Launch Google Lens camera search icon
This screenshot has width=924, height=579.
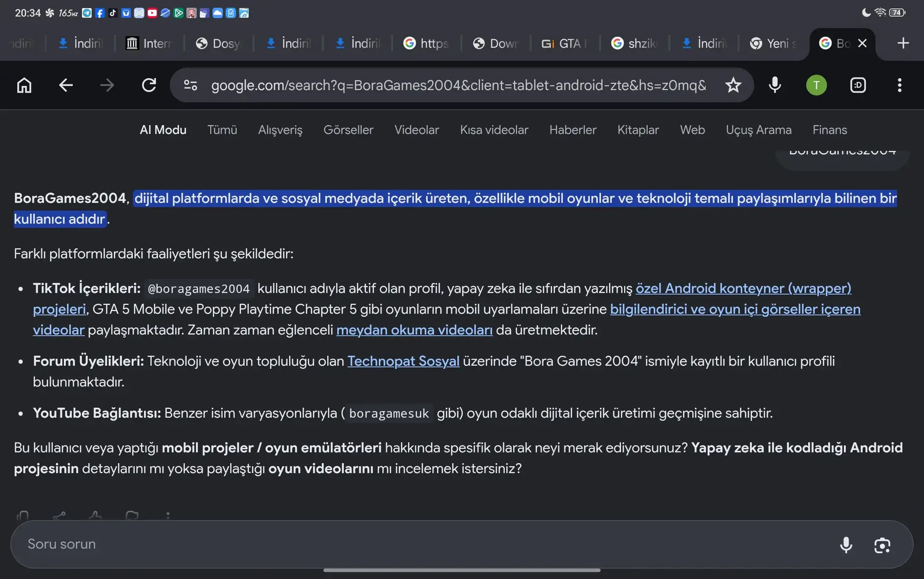(x=882, y=545)
